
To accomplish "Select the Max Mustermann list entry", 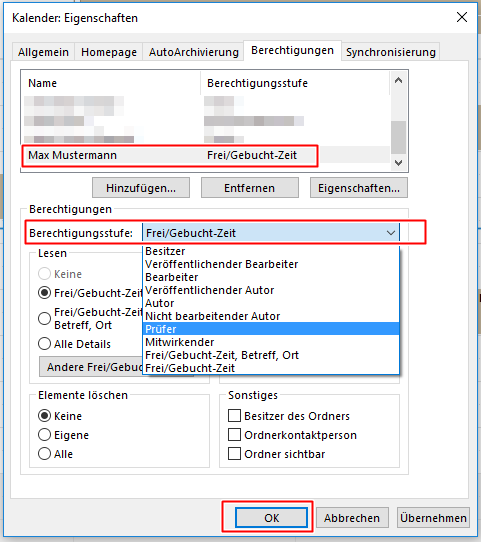I will pyautogui.click(x=170, y=155).
